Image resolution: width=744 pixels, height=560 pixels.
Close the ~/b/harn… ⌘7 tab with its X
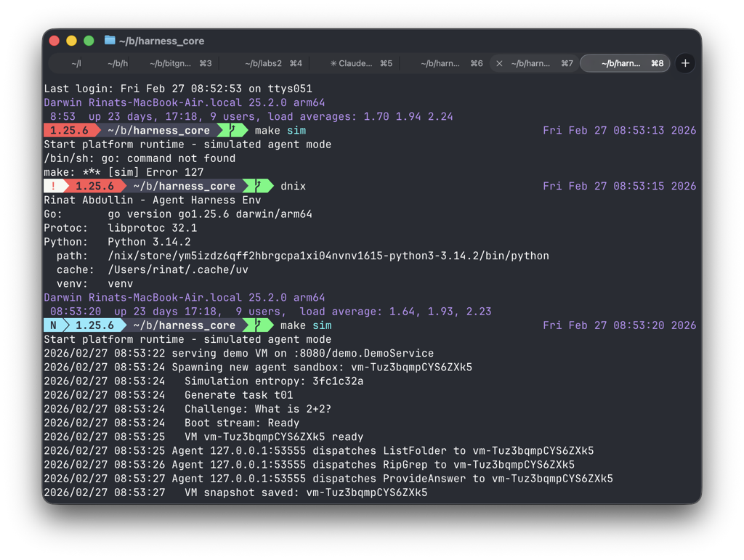coord(499,63)
